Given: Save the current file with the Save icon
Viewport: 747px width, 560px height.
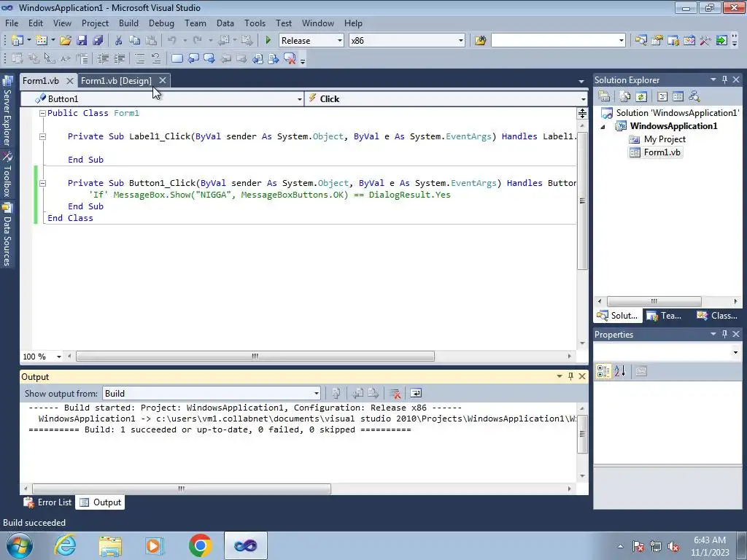Looking at the screenshot, I should coord(82,41).
